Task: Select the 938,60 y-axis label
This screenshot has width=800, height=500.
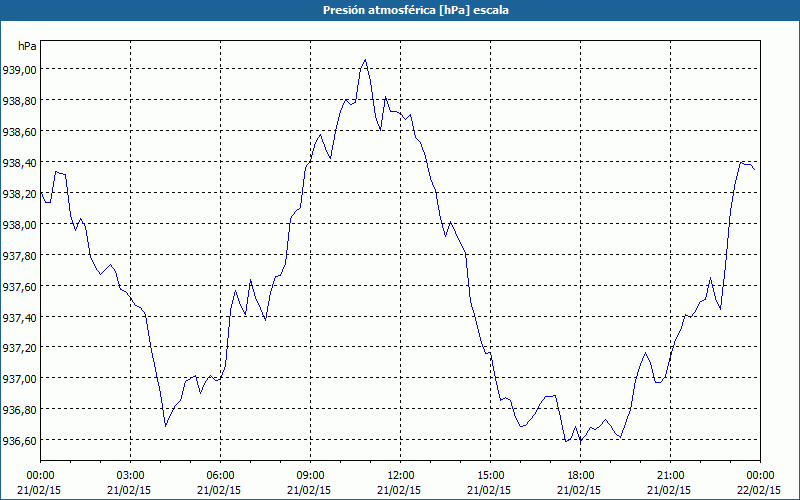Action: [19, 132]
